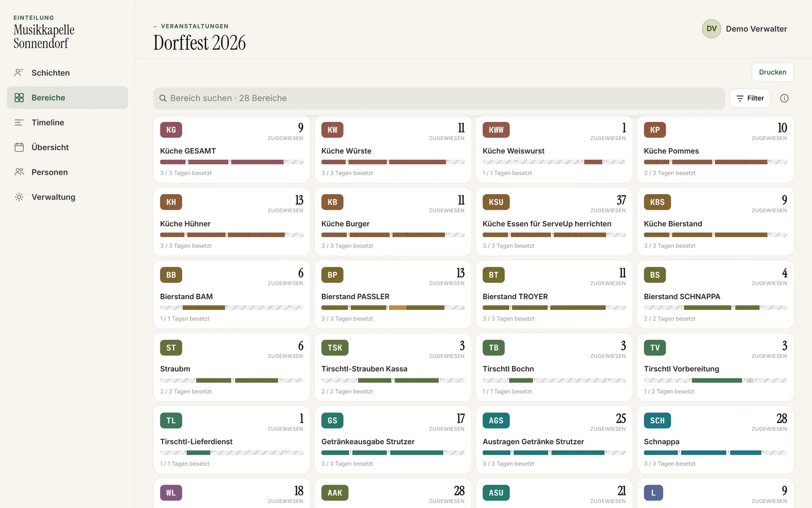Open the Timeline sidebar icon
The width and height of the screenshot is (812, 508).
click(x=19, y=122)
